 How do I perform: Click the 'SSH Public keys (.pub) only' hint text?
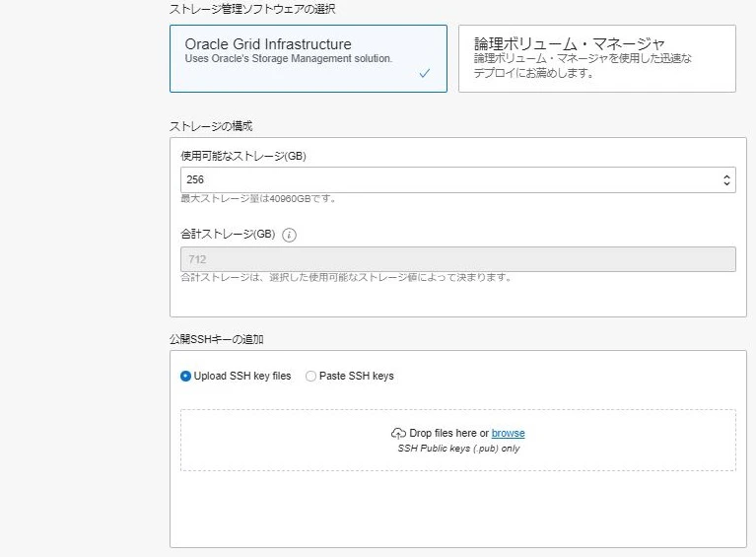point(458,449)
